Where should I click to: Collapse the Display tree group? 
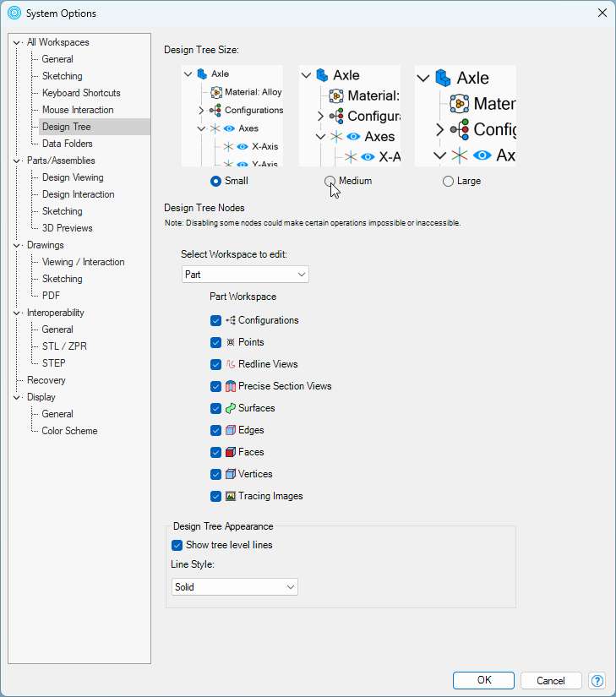17,397
